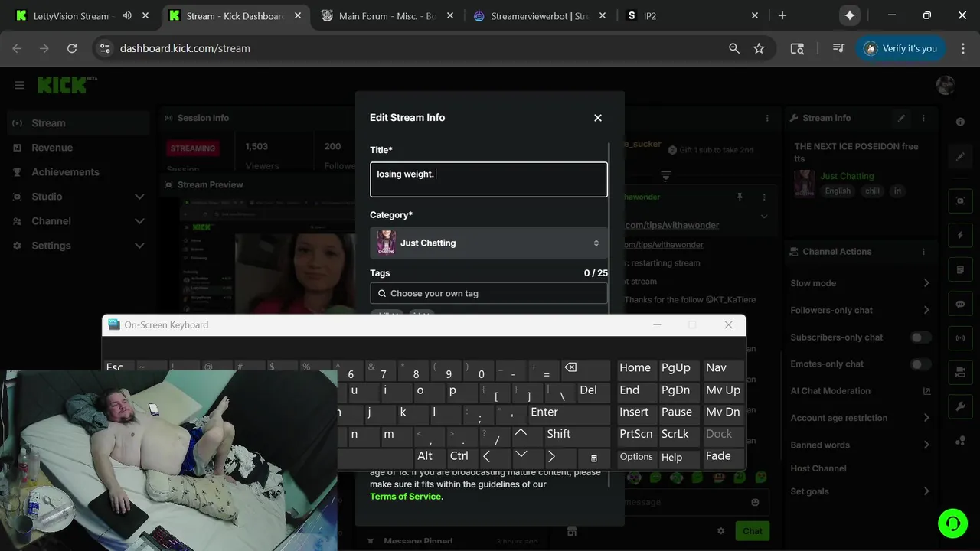Open chat settings gear icon
The image size is (980, 551).
coord(720,531)
